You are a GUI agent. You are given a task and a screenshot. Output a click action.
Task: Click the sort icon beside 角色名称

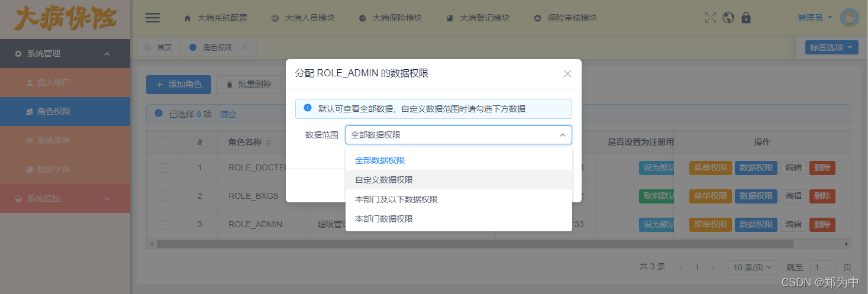269,143
